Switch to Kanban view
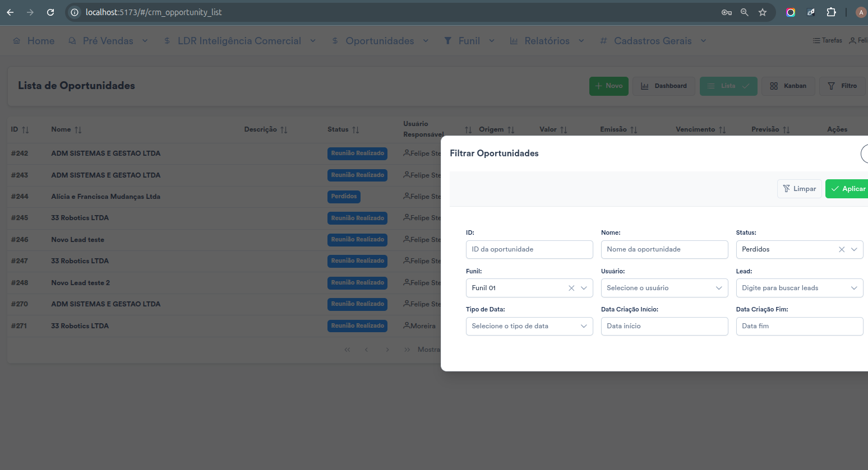The width and height of the screenshot is (868, 470). click(x=788, y=86)
